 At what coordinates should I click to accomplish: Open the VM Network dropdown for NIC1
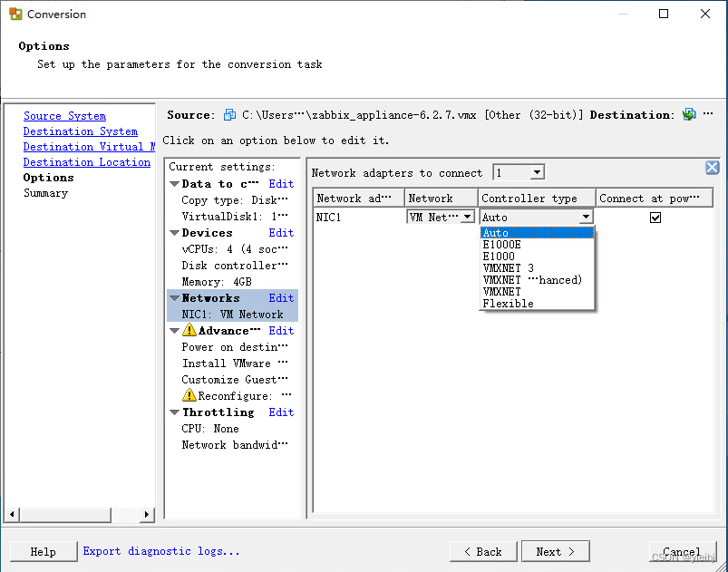coord(467,217)
